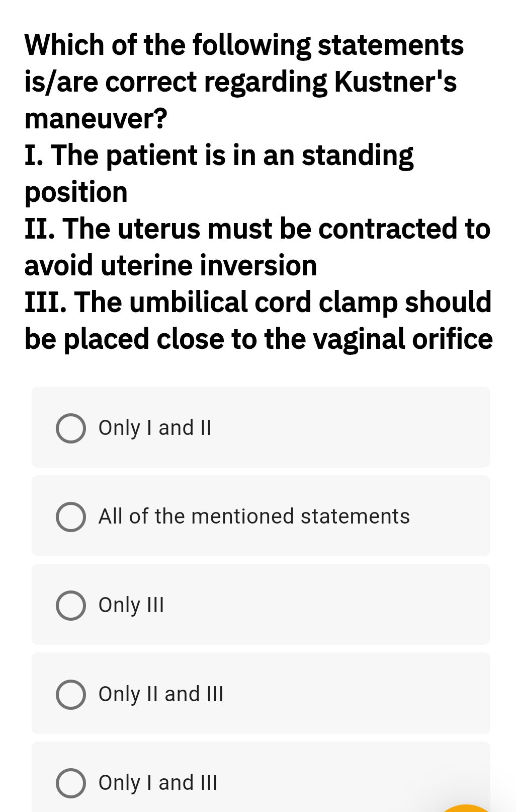
Task: Select the 'Only I and III' radio button
Action: coord(70,783)
